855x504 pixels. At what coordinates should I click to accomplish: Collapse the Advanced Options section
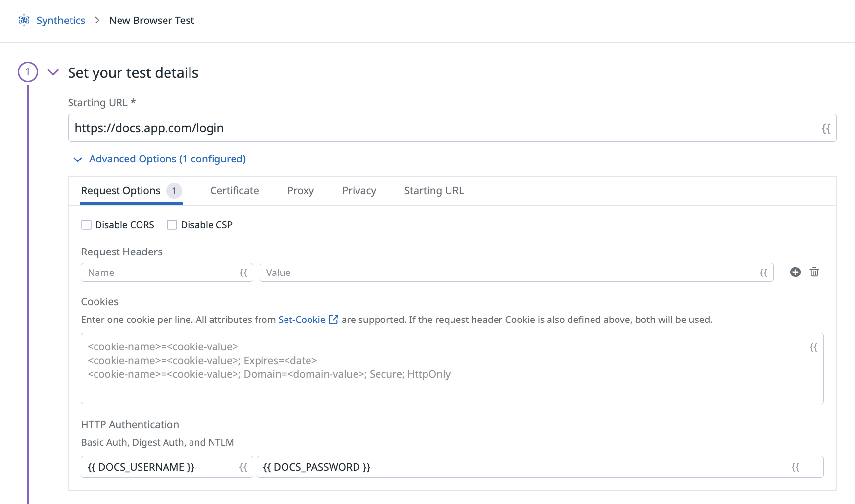(x=77, y=159)
